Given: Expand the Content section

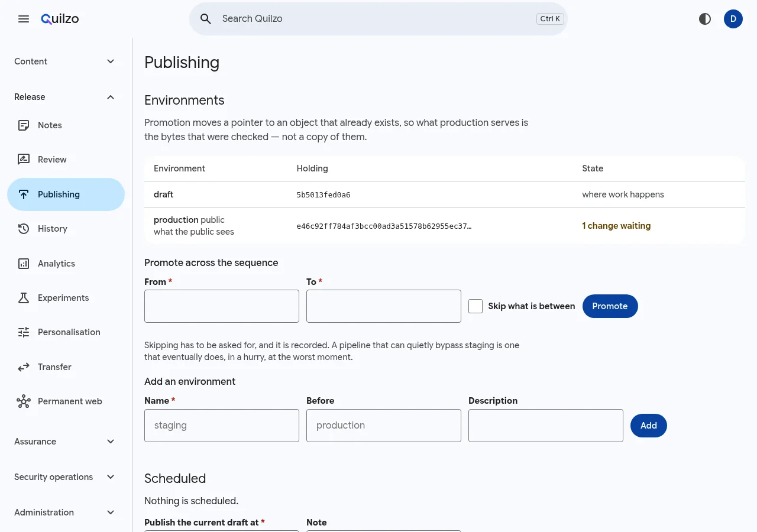Looking at the screenshot, I should [66, 61].
